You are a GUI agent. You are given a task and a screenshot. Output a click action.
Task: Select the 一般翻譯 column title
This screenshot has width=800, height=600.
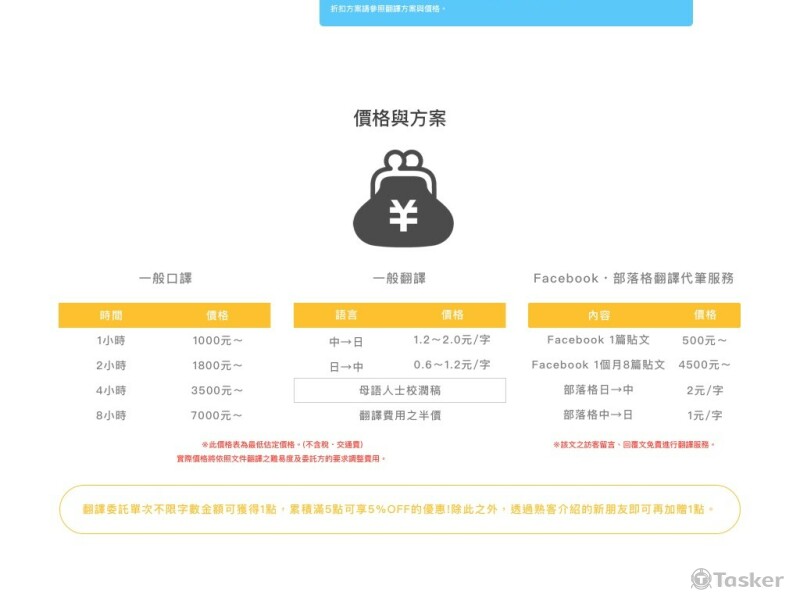(399, 278)
